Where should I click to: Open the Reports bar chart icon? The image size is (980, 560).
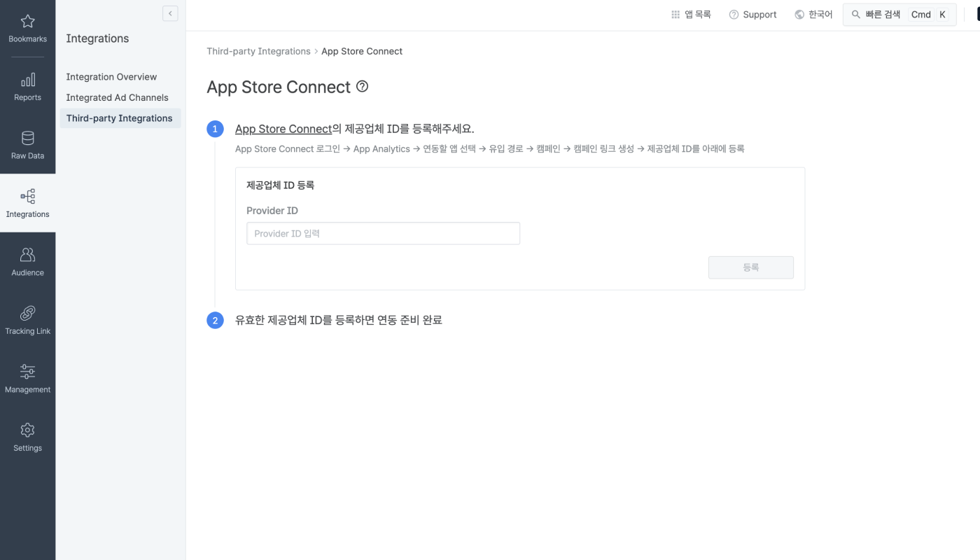pos(27,80)
